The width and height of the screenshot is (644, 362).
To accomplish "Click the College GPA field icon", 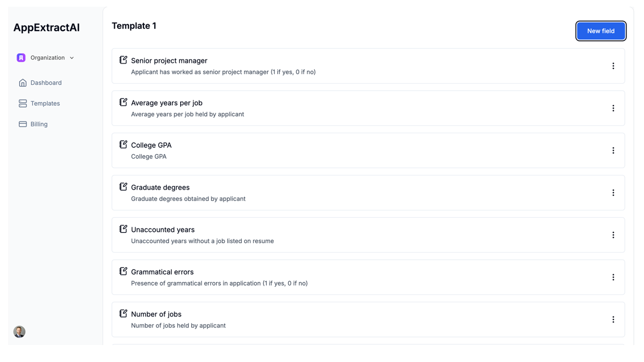I will (x=123, y=144).
